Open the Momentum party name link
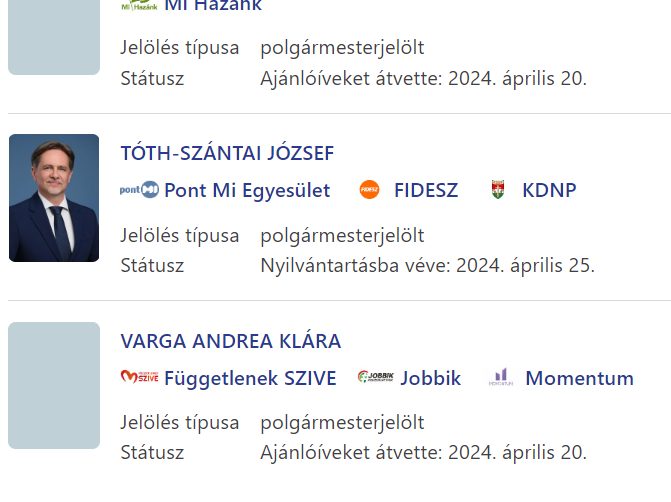Screen dimensions: 671x502 pos(579,378)
